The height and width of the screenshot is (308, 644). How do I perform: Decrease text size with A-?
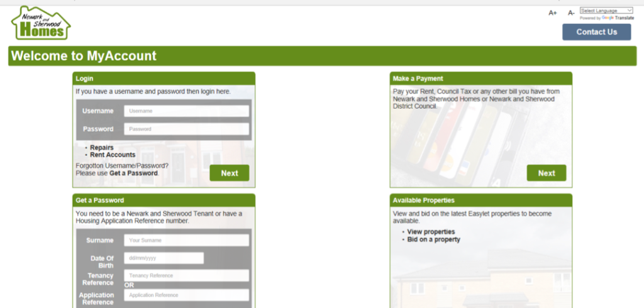click(571, 13)
